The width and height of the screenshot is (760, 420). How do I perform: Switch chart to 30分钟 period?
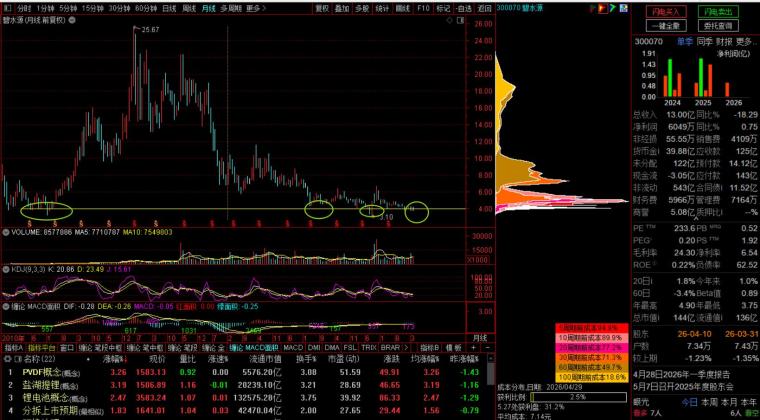point(119,8)
